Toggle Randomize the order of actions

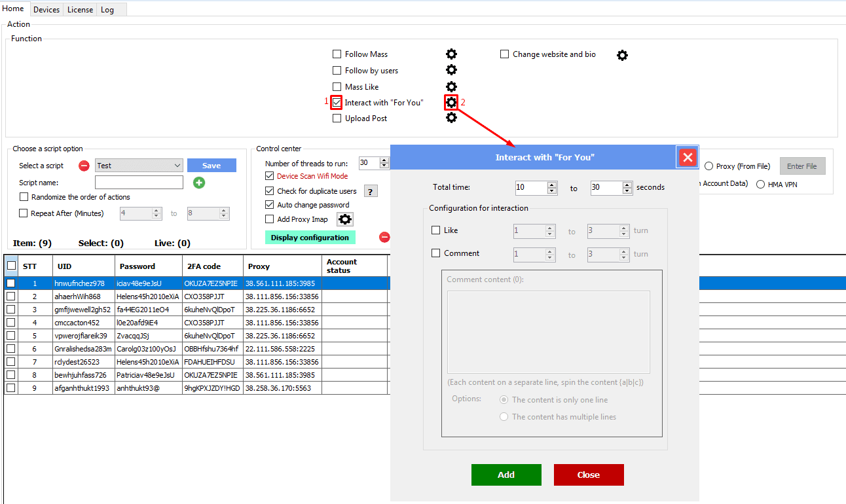coord(24,197)
